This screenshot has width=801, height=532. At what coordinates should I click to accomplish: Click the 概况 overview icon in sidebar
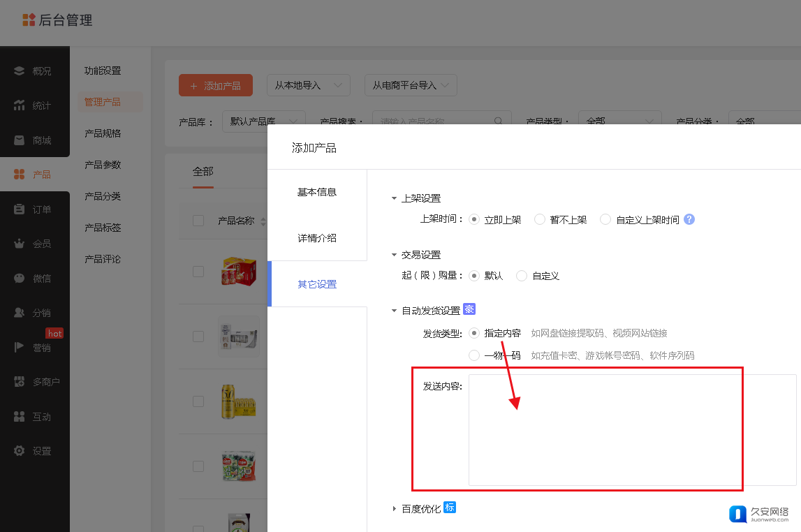pyautogui.click(x=20, y=71)
